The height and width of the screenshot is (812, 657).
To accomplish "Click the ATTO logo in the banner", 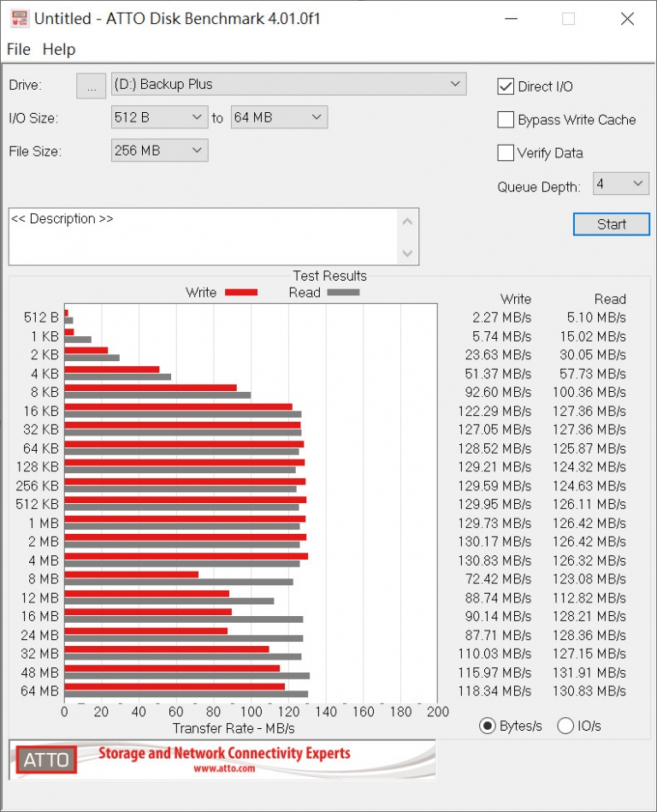I will pos(46,760).
